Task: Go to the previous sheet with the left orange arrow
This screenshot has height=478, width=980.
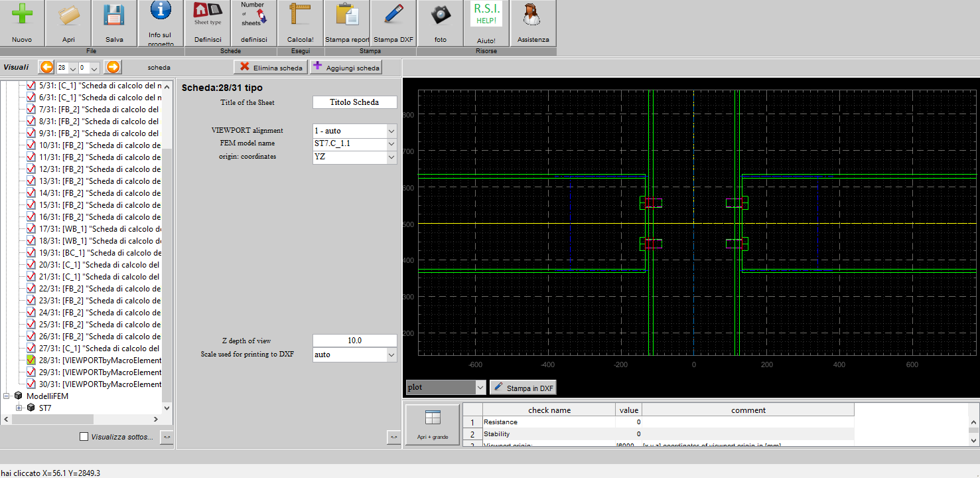Action: (x=46, y=67)
